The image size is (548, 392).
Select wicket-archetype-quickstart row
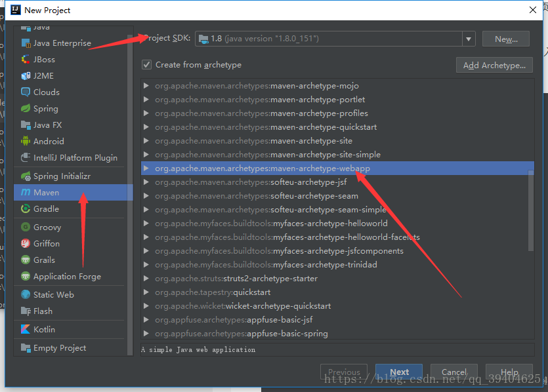point(337,306)
